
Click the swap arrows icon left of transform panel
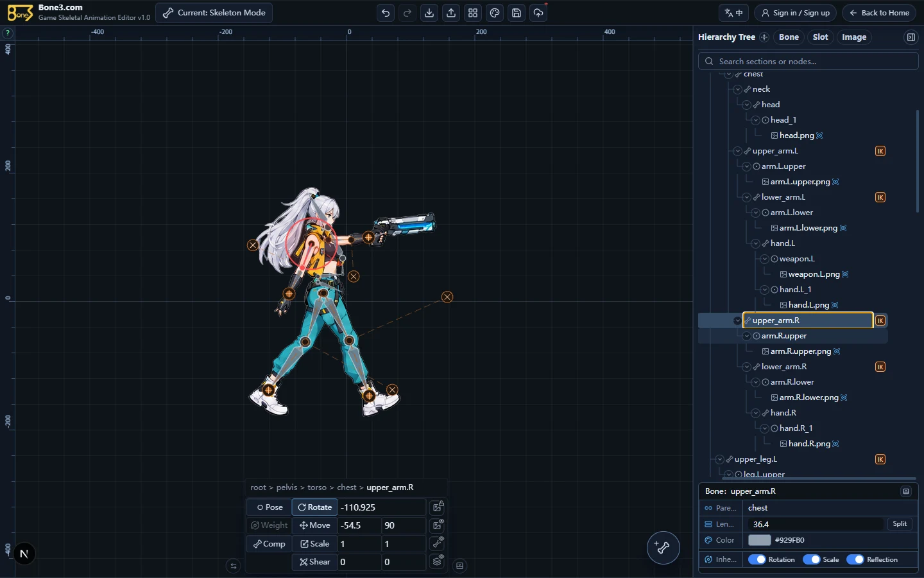pyautogui.click(x=234, y=566)
